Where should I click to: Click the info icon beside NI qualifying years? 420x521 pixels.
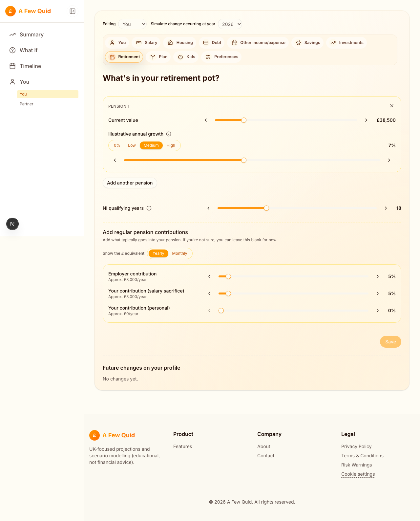click(x=149, y=208)
